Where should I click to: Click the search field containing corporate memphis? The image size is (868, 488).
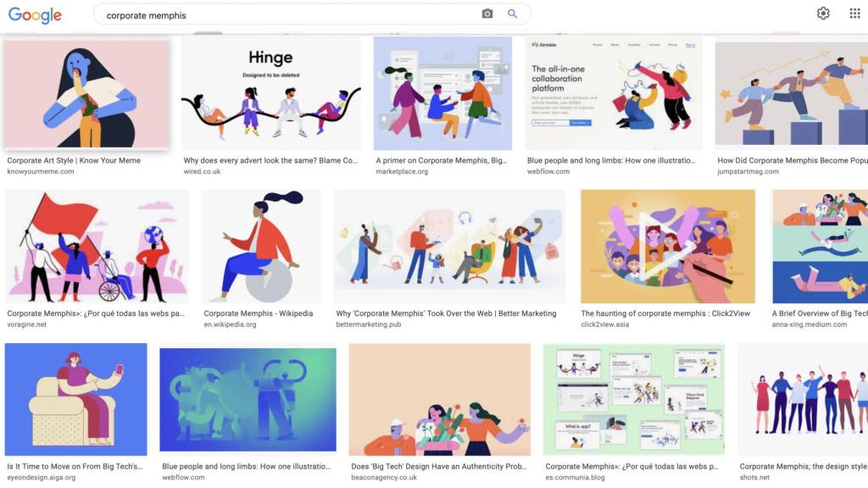click(x=312, y=15)
